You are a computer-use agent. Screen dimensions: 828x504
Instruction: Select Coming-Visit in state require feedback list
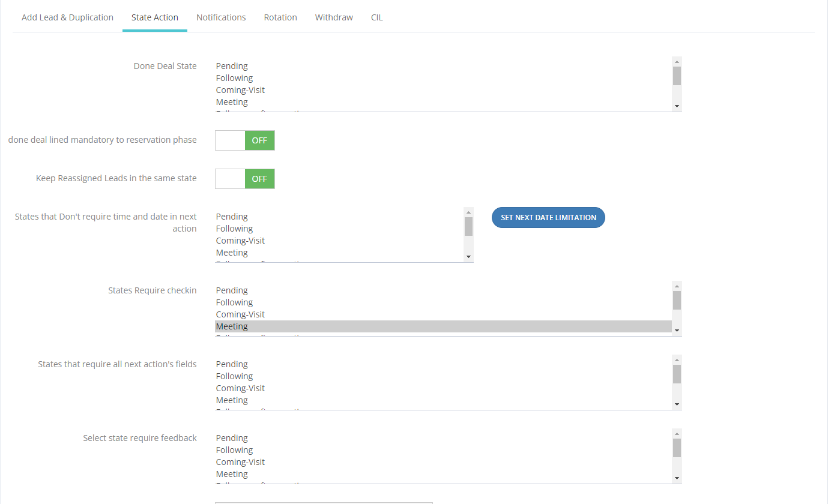pos(443,462)
